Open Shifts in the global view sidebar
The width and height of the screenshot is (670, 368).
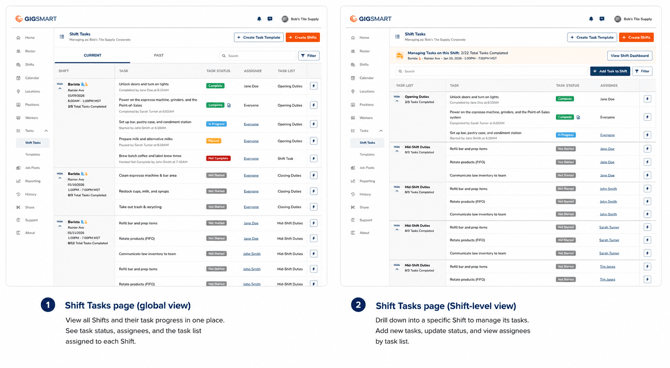tap(26, 65)
